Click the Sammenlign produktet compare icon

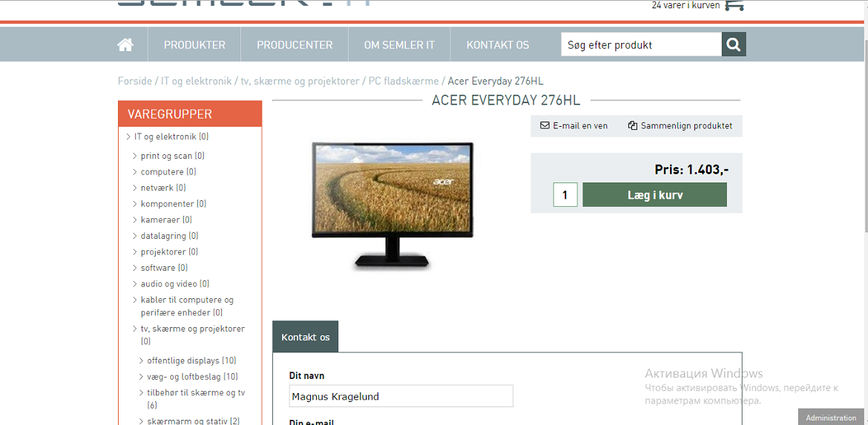(633, 125)
